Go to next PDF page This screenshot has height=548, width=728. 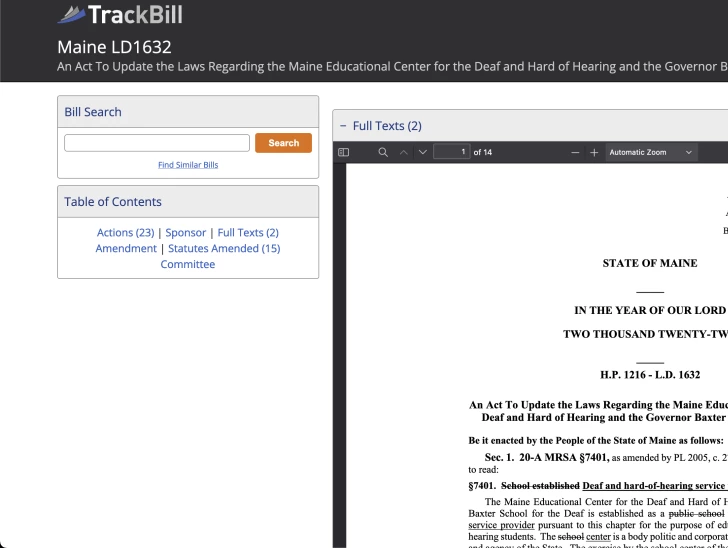pyautogui.click(x=423, y=152)
